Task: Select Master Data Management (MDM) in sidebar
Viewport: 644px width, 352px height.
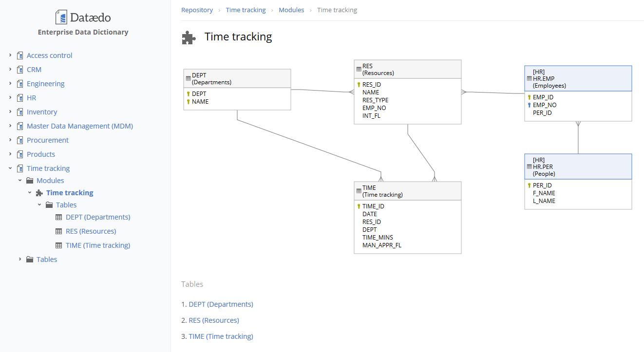Action: (x=80, y=126)
